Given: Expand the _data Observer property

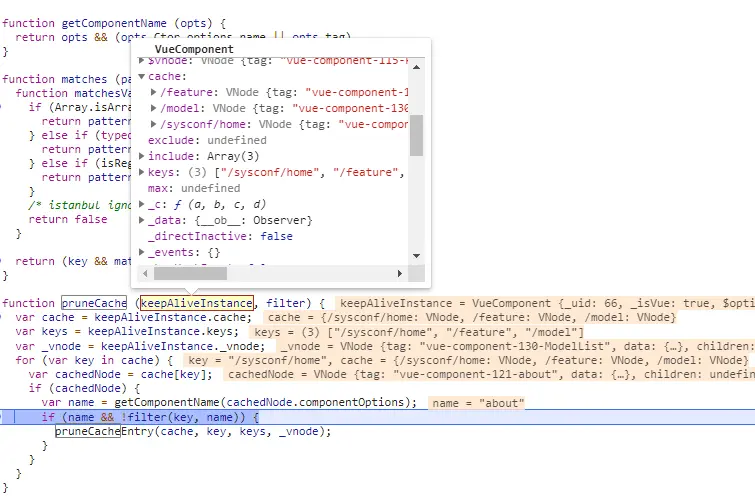Looking at the screenshot, I should 142,220.
